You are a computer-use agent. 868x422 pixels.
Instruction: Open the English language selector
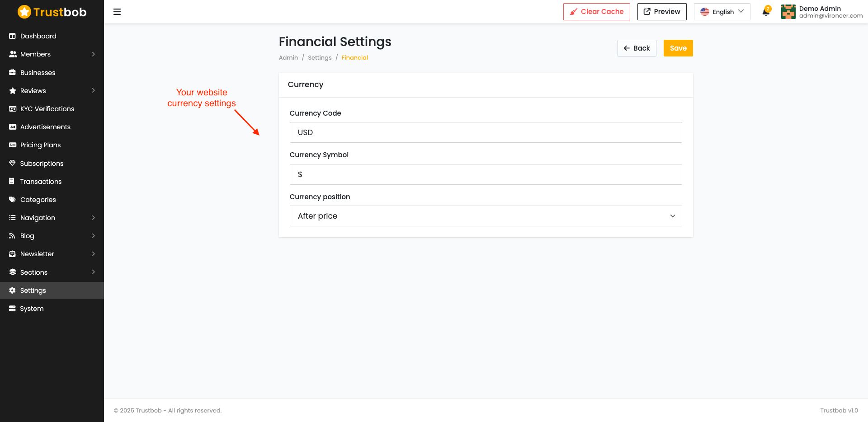click(x=722, y=12)
